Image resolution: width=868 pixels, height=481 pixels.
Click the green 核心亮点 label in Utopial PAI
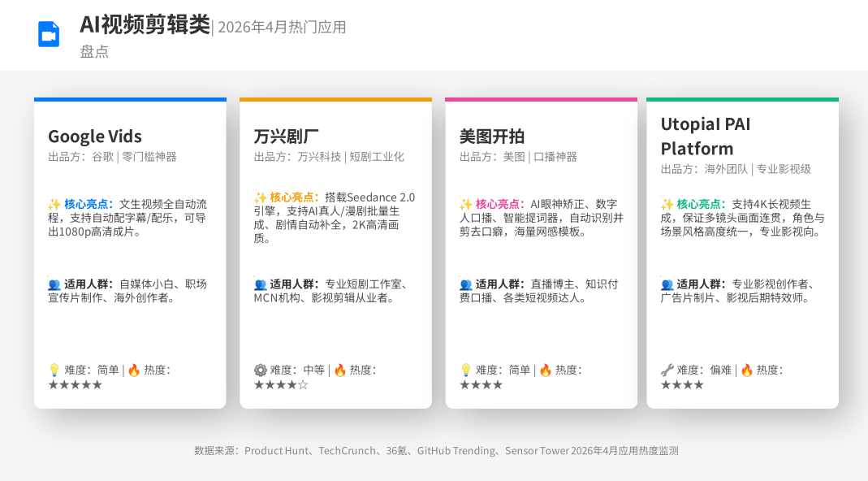pos(701,204)
